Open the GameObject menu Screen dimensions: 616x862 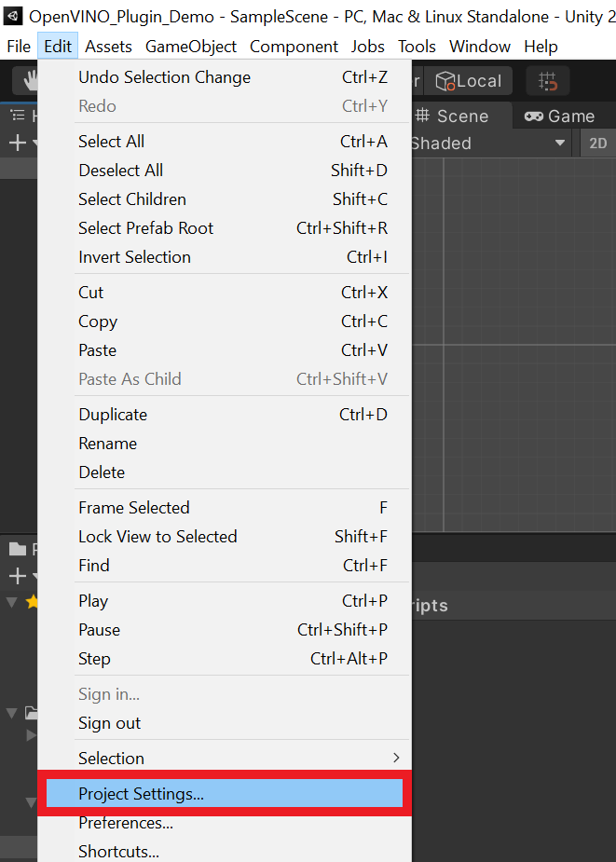[x=191, y=47]
